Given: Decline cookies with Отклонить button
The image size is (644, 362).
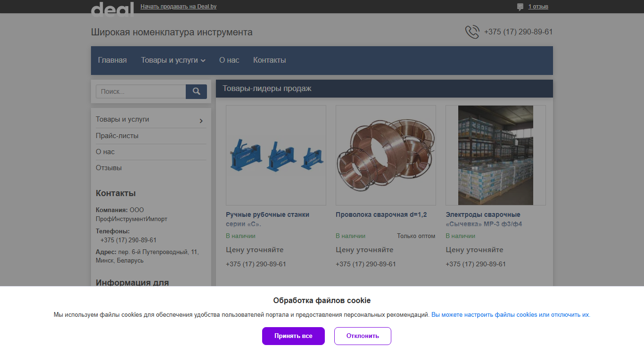Looking at the screenshot, I should point(363,336).
